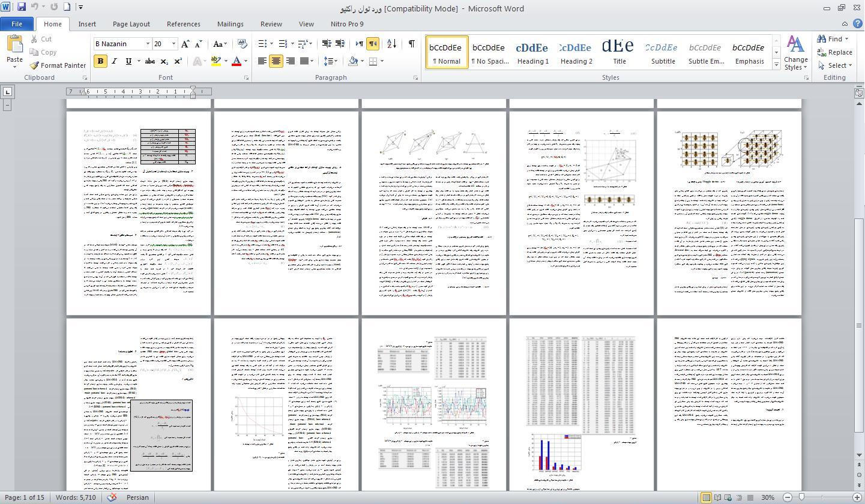Open the font name dropdown
This screenshot has width=865, height=504.
pos(148,44)
